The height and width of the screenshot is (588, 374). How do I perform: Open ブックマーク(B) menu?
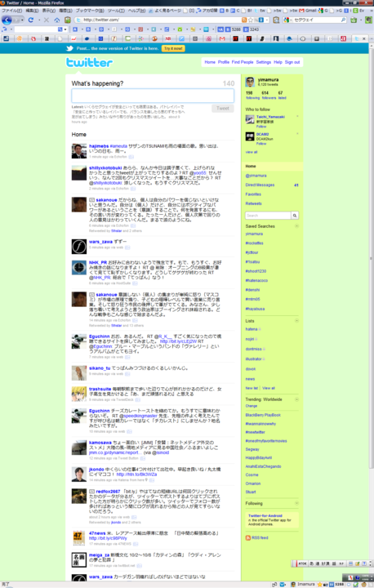(90, 11)
